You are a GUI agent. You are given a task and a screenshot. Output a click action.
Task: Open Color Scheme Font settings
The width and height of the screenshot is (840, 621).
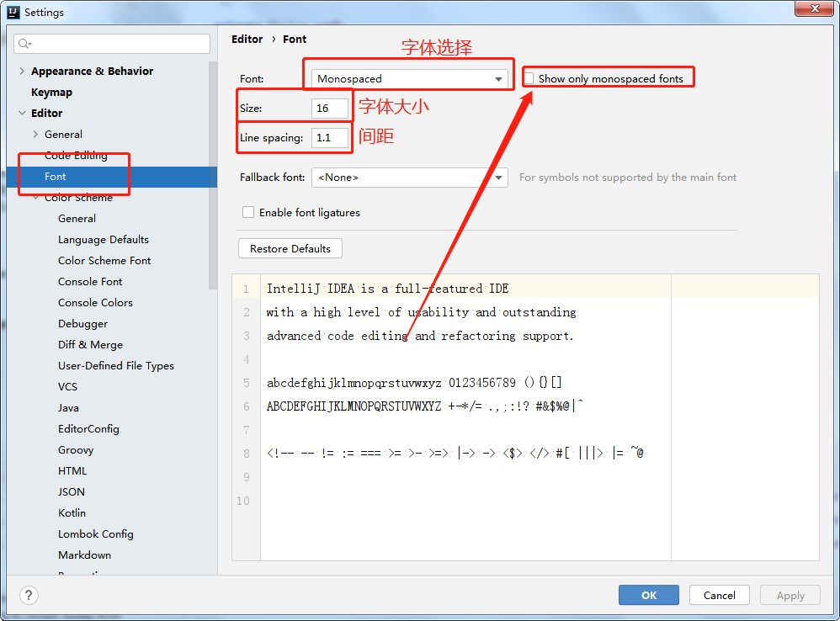click(x=104, y=260)
